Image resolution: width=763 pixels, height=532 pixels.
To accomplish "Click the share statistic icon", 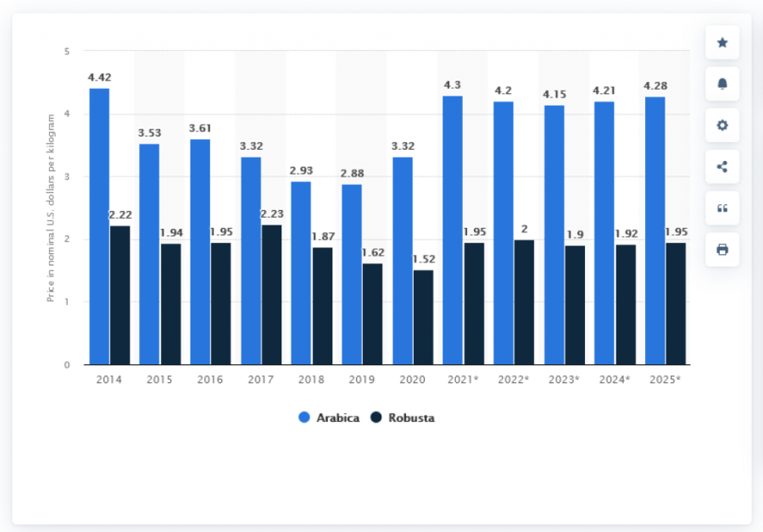I will pos(722,167).
